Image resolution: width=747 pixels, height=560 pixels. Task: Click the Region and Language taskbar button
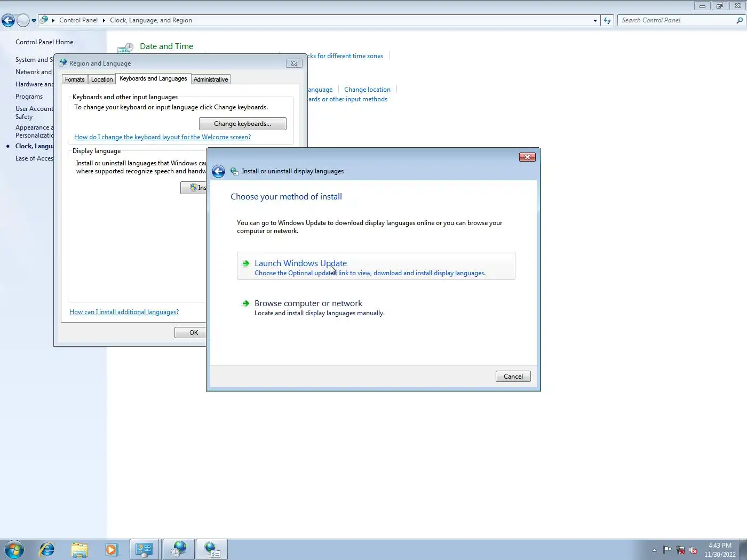point(179,549)
